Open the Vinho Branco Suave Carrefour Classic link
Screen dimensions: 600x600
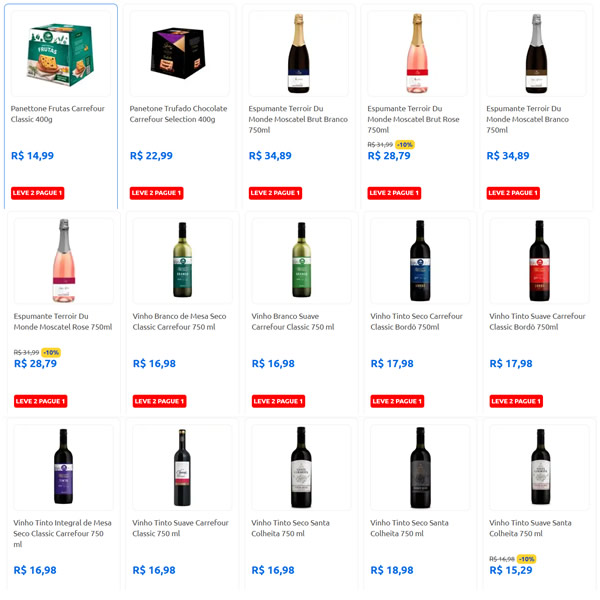(293, 321)
